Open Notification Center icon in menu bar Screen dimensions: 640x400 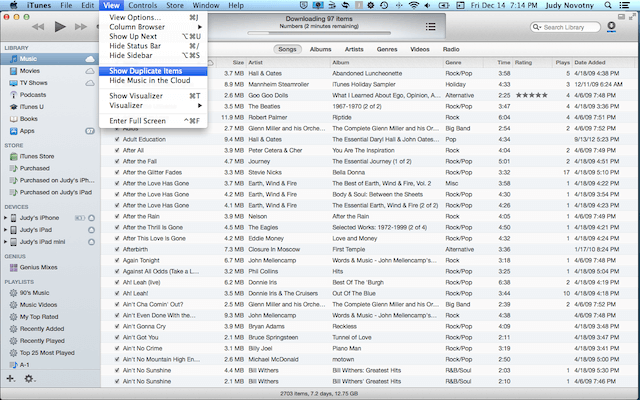click(624, 5)
